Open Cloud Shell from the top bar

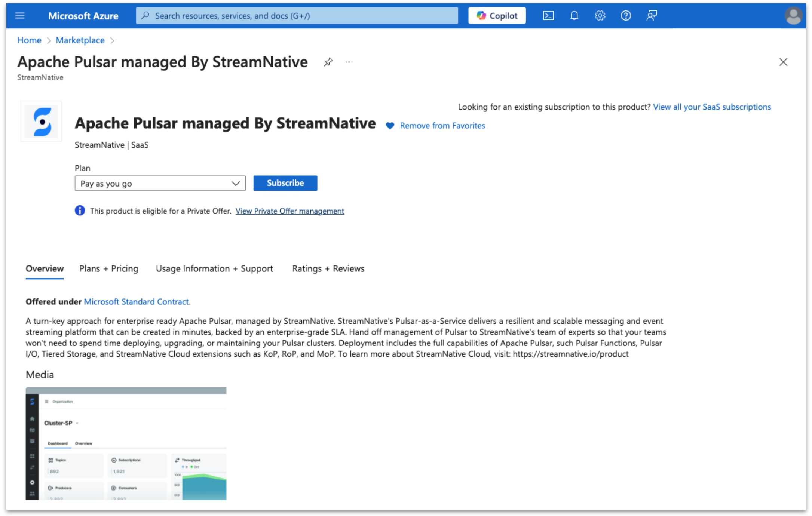pos(548,16)
